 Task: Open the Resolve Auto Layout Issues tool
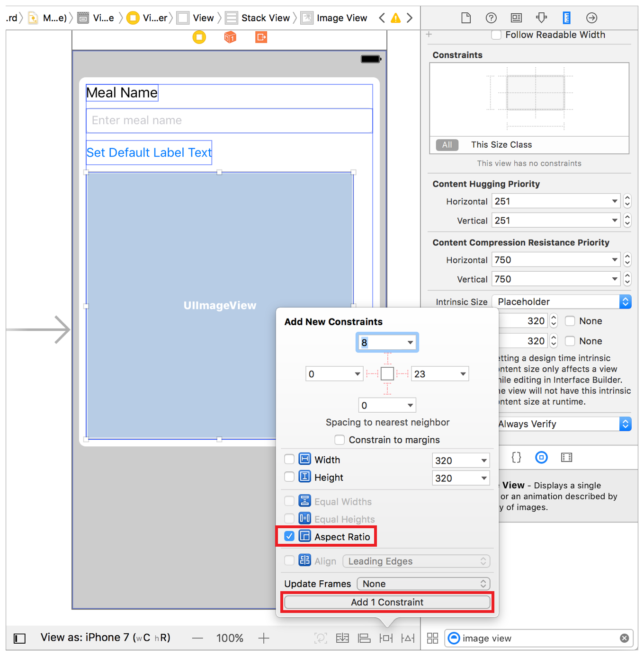click(408, 638)
